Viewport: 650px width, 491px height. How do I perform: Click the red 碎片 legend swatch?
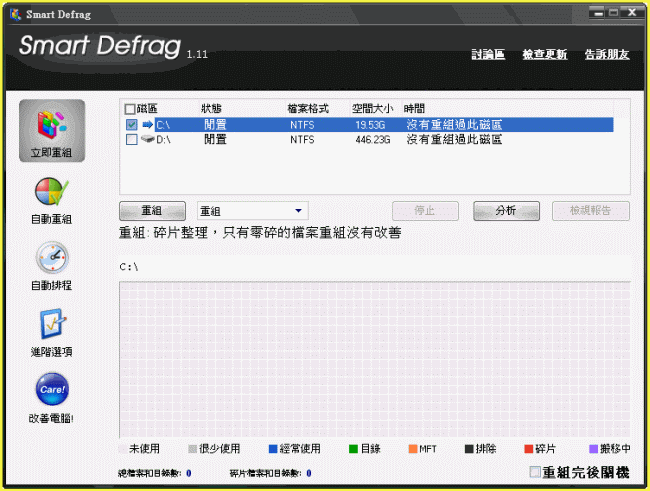[529, 448]
